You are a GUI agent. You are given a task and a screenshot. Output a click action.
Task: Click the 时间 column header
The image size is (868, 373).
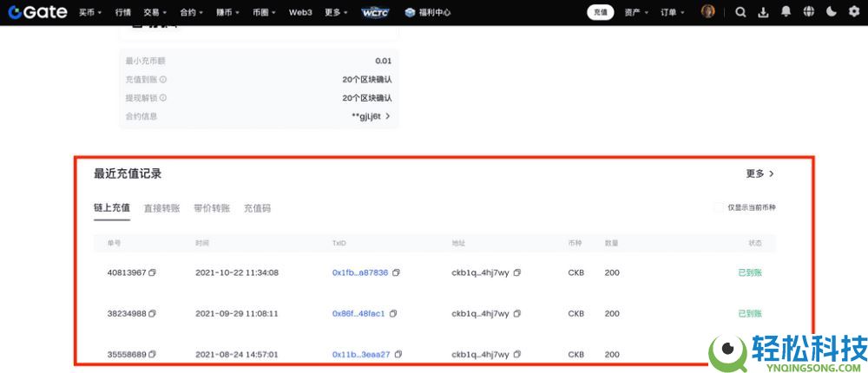pos(202,243)
